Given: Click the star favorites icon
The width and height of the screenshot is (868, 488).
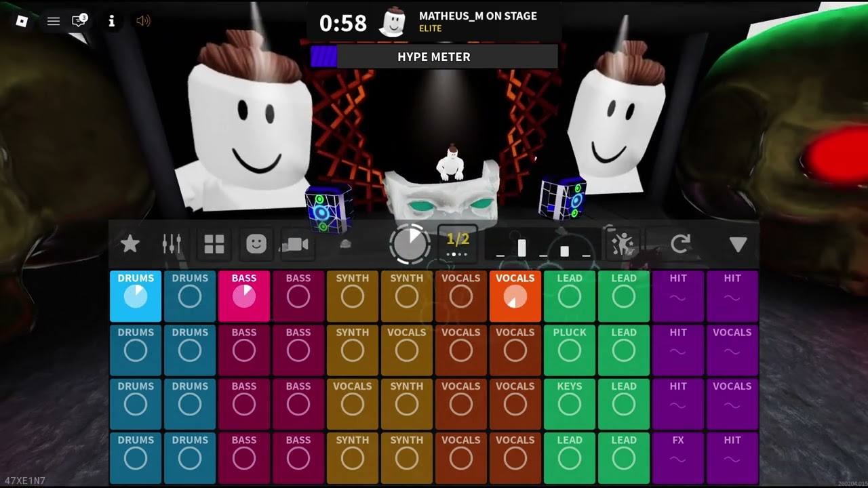Looking at the screenshot, I should coord(130,244).
